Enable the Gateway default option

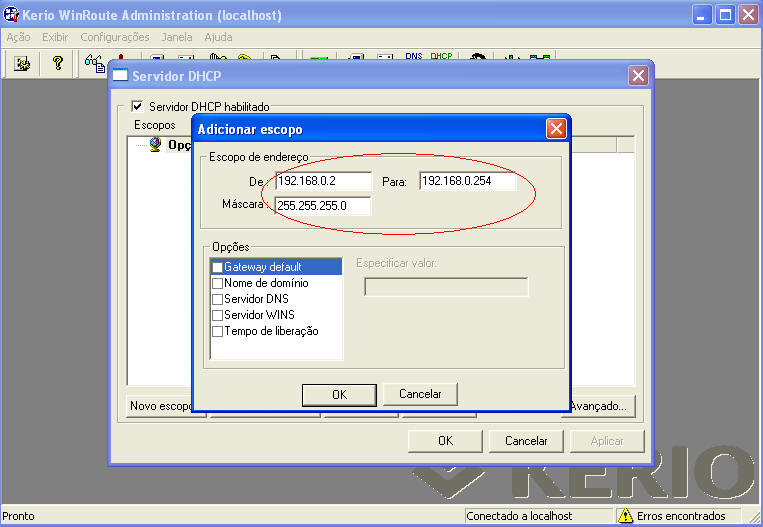coord(217,267)
